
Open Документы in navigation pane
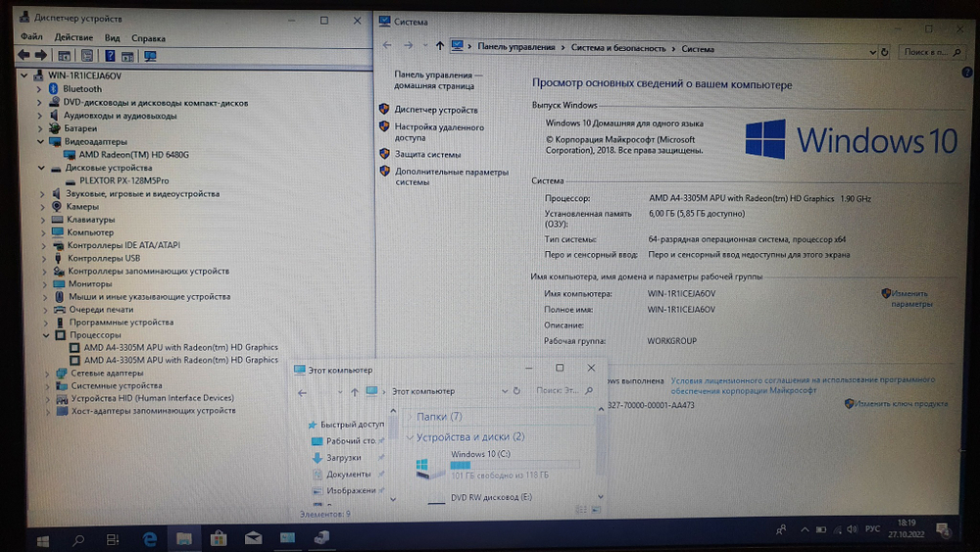(348, 474)
